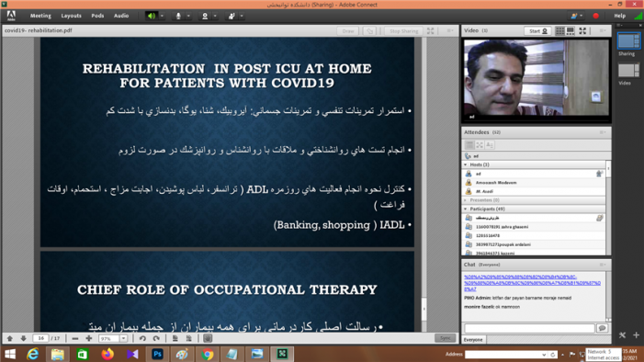This screenshot has width=644, height=362.
Task: Mute the green speaker icon
Action: (152, 16)
